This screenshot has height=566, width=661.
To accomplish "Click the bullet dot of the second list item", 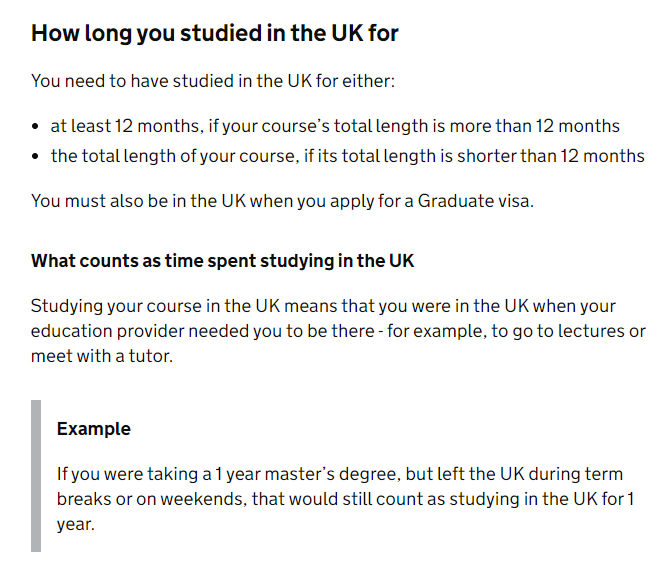I will pos(35,157).
